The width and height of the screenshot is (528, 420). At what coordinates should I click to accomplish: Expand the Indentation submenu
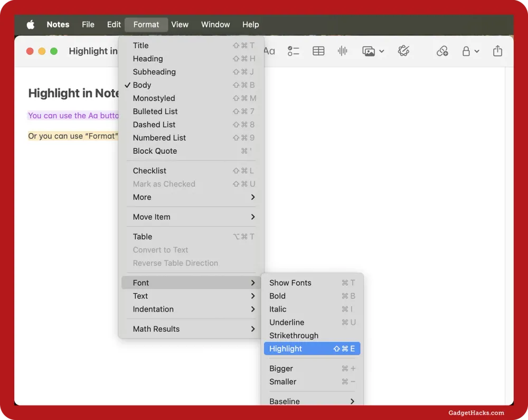click(x=191, y=309)
